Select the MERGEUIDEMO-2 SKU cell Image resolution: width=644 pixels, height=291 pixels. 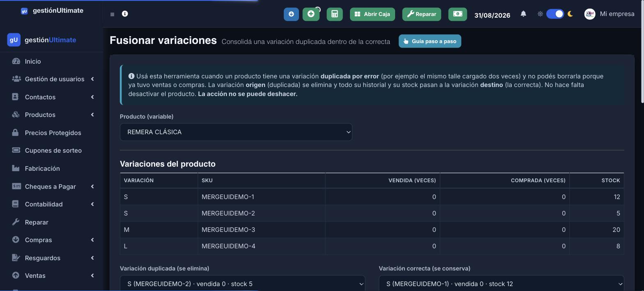pyautogui.click(x=261, y=213)
